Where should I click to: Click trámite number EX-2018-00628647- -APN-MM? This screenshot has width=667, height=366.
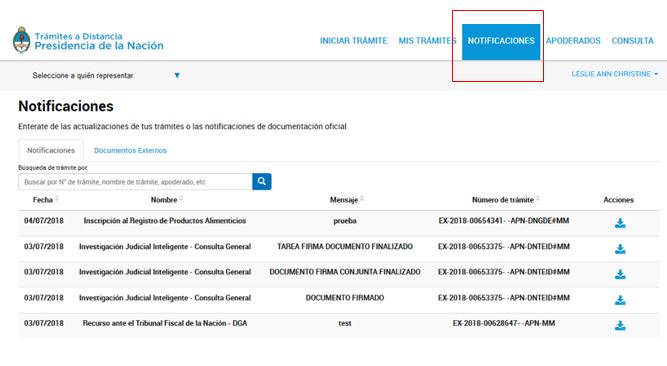(x=504, y=323)
